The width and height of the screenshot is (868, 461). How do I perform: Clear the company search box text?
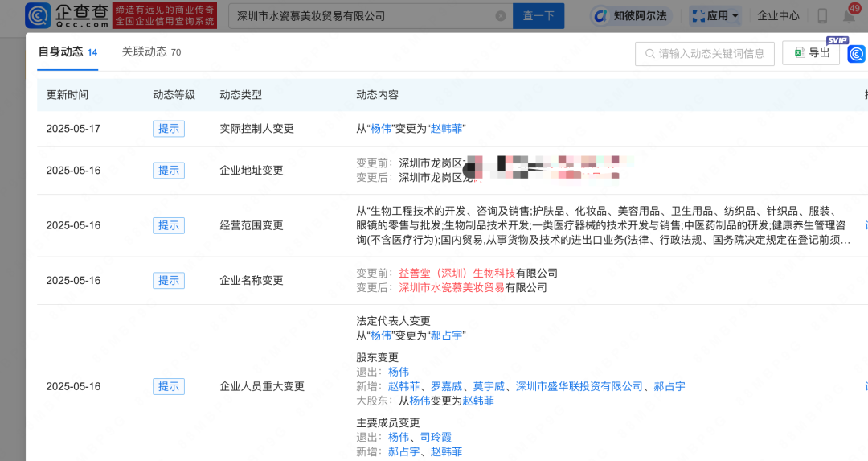(501, 16)
